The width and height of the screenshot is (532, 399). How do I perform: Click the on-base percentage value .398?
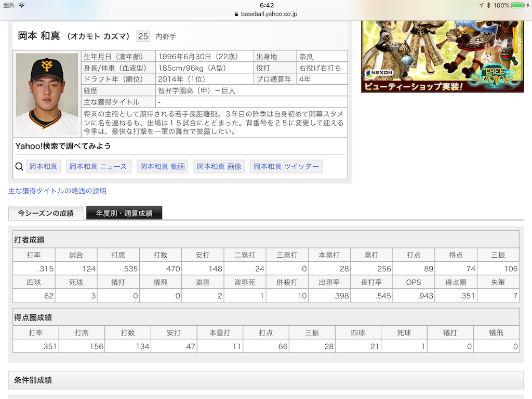pos(341,296)
